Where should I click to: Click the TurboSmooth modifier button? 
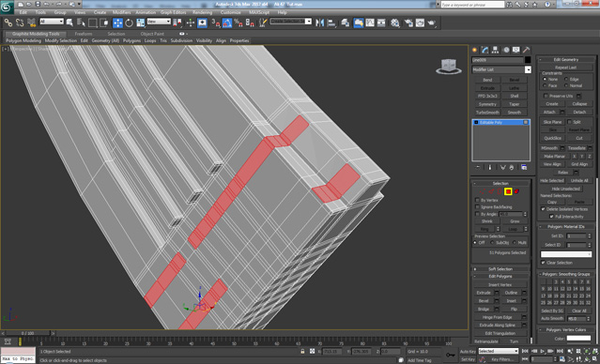(x=487, y=113)
